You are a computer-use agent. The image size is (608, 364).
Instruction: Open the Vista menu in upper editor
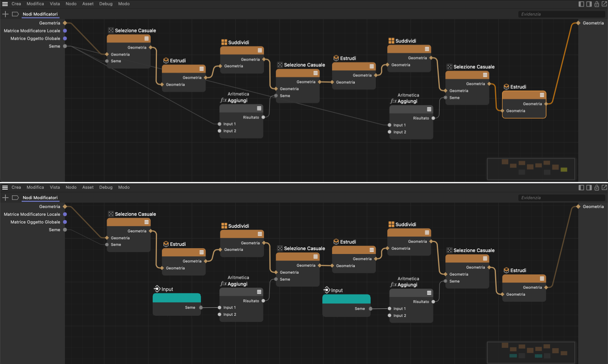coord(55,4)
